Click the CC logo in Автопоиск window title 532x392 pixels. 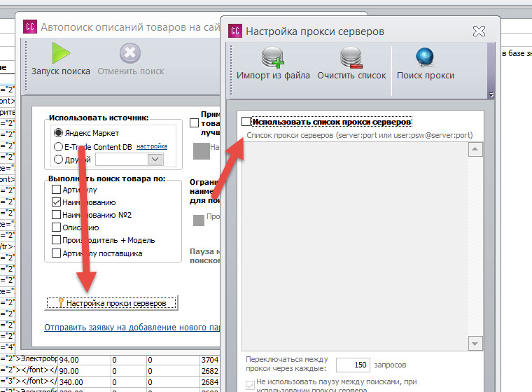click(30, 27)
